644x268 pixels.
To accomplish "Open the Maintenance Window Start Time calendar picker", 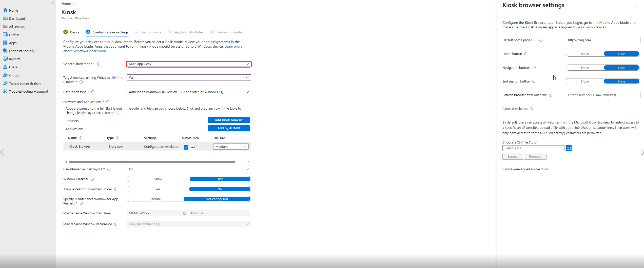I will [184, 213].
